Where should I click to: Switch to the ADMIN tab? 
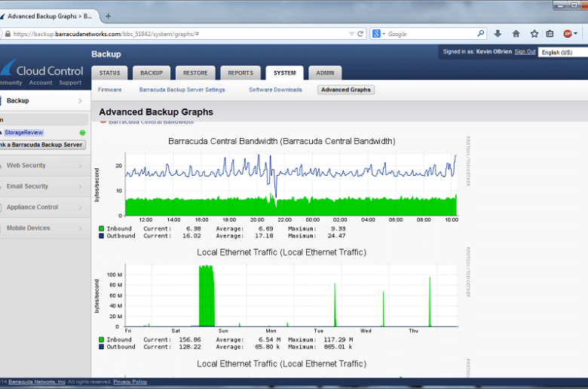pos(325,73)
